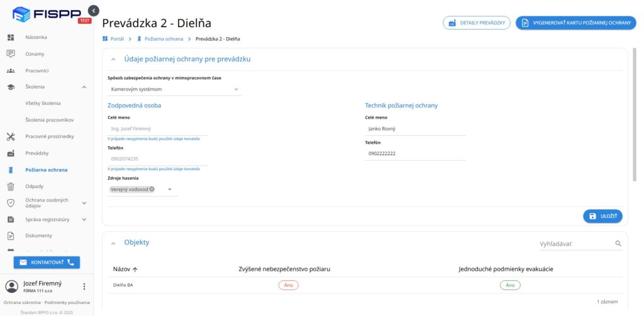Collapse the sidebar with the arrow button
Image resolution: width=644 pixels, height=316 pixels.
click(94, 11)
